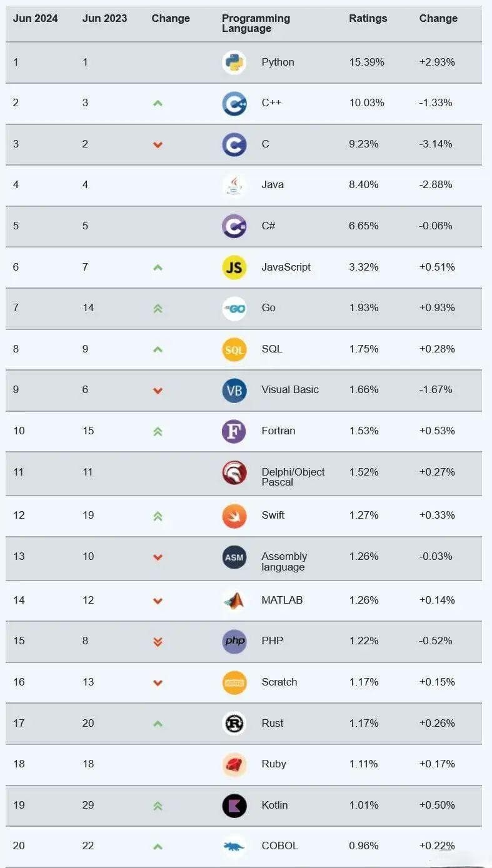Click the Ratings column header
492x868 pixels.
(368, 18)
